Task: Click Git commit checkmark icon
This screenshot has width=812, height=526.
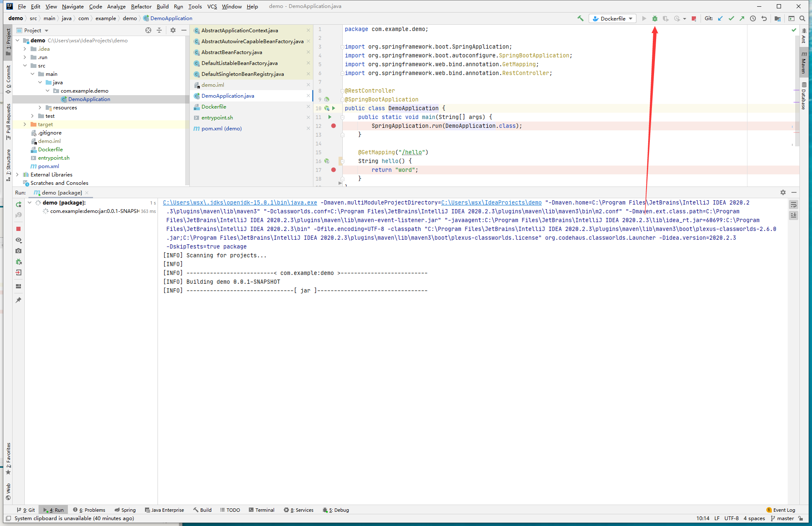Action: pos(731,18)
